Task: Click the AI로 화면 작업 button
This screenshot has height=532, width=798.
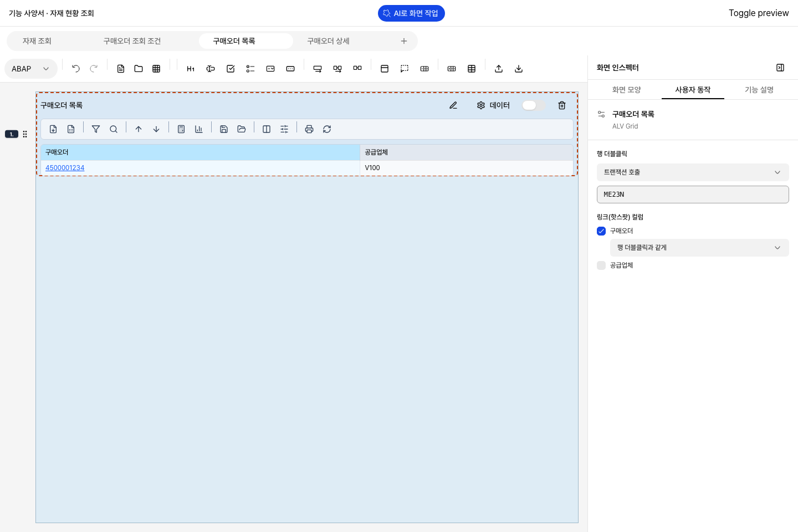Action: tap(411, 13)
